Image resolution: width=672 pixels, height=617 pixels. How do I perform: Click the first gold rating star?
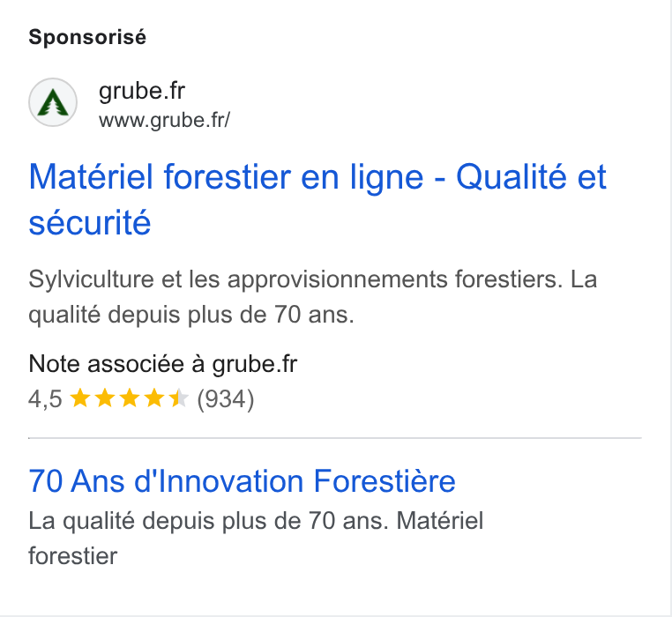(79, 398)
